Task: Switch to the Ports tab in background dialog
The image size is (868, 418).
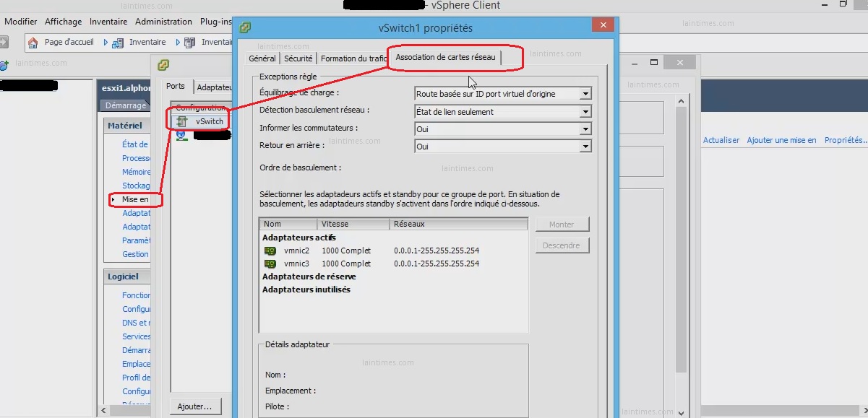Action: pyautogui.click(x=176, y=86)
